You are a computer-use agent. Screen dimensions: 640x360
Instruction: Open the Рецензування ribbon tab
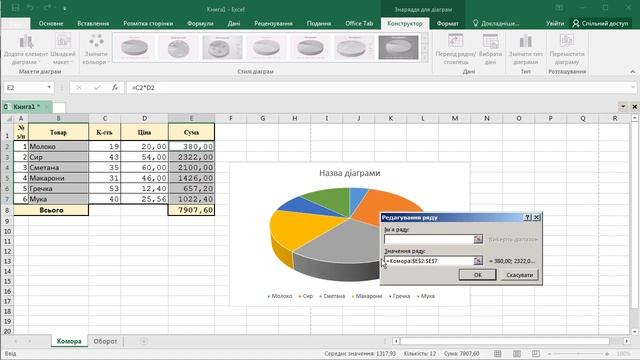click(x=273, y=23)
